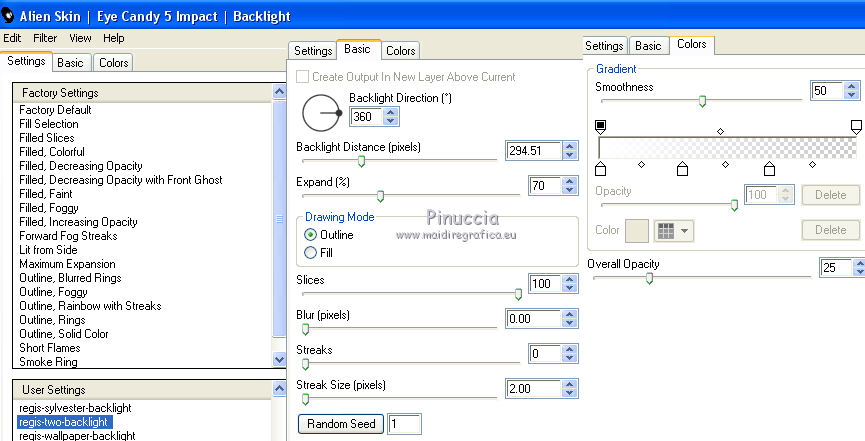The width and height of the screenshot is (865, 441).
Task: Select Outline, Rainbow with Streaks preset
Action: coord(90,306)
